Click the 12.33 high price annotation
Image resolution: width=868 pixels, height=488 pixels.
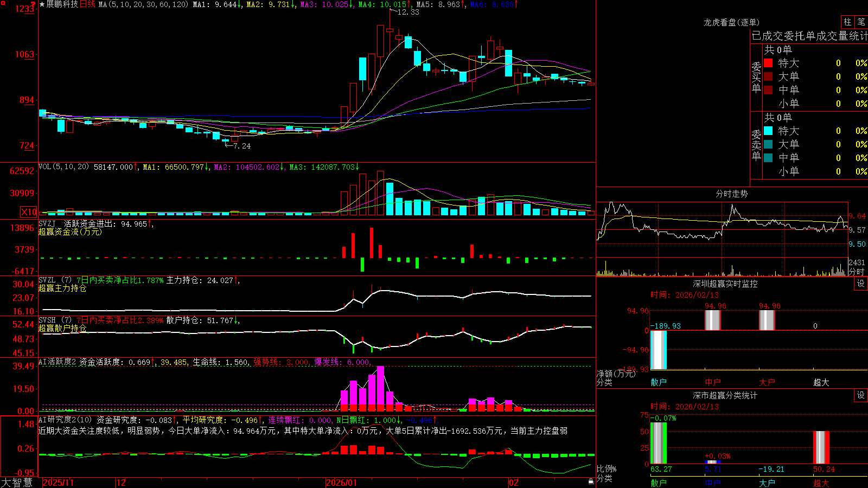point(408,12)
